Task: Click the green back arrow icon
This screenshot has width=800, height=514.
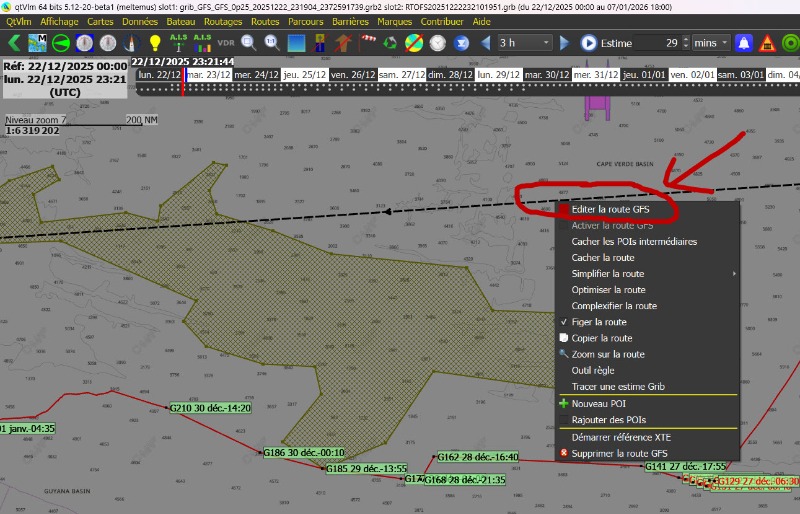Action: [x=14, y=43]
